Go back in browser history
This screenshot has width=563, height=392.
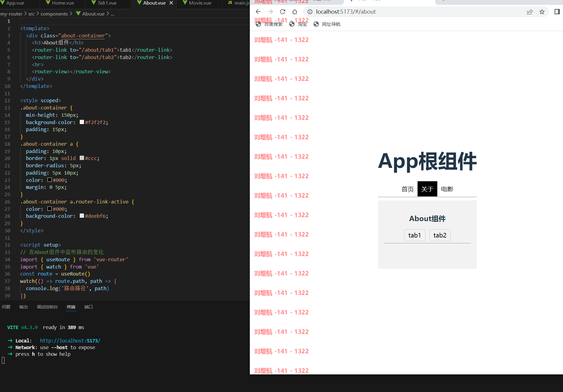[x=258, y=12]
